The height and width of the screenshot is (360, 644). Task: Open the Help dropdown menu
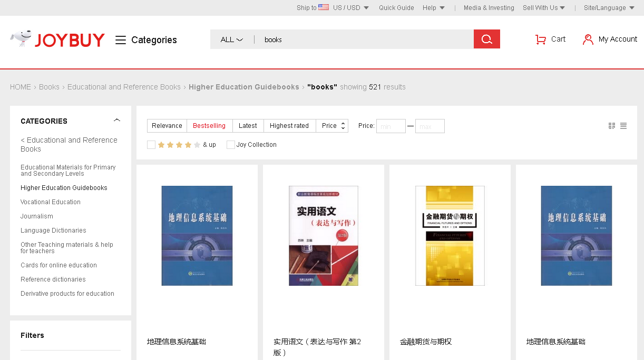pyautogui.click(x=433, y=8)
